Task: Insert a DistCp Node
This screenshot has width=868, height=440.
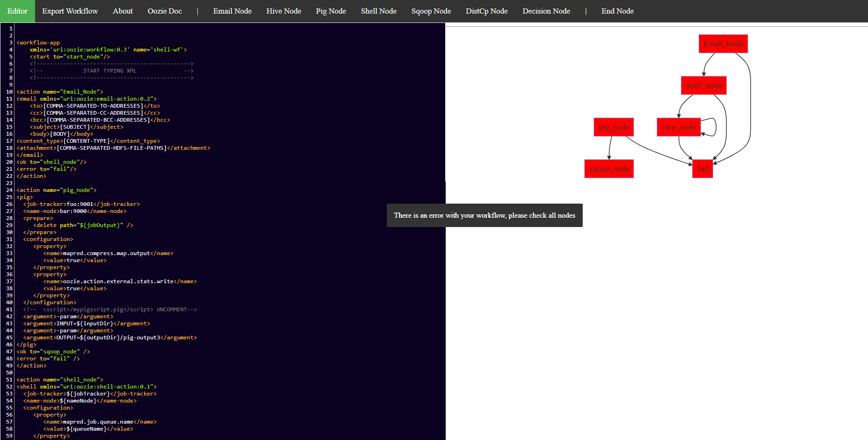Action: [487, 11]
